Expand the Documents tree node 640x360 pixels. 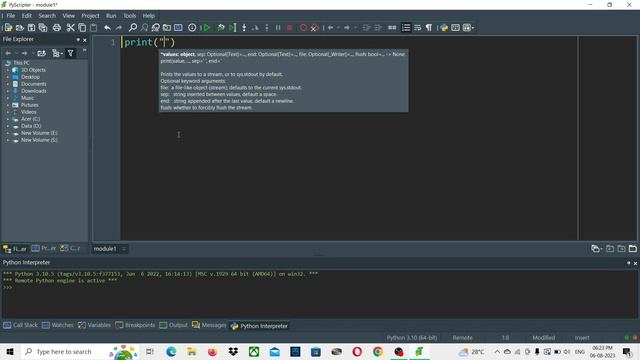pyautogui.click(x=8, y=84)
